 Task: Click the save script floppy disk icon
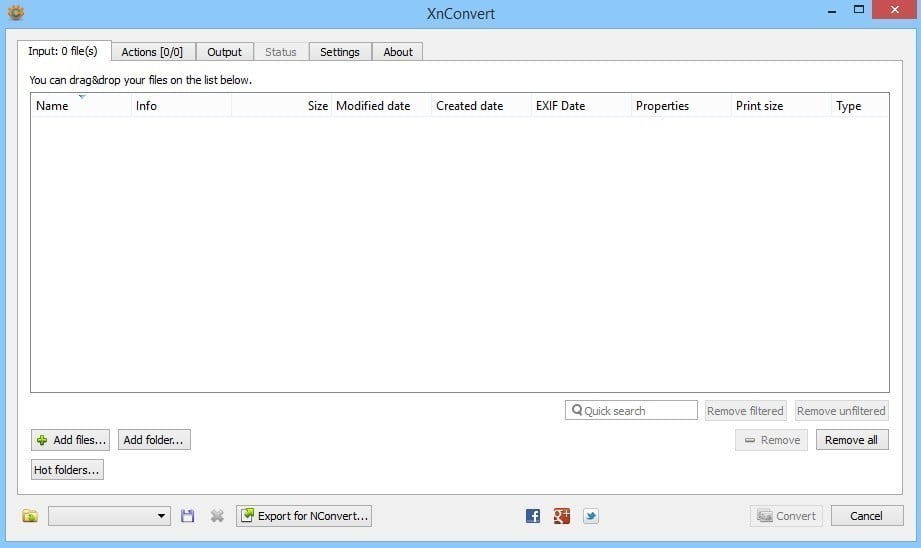click(187, 516)
